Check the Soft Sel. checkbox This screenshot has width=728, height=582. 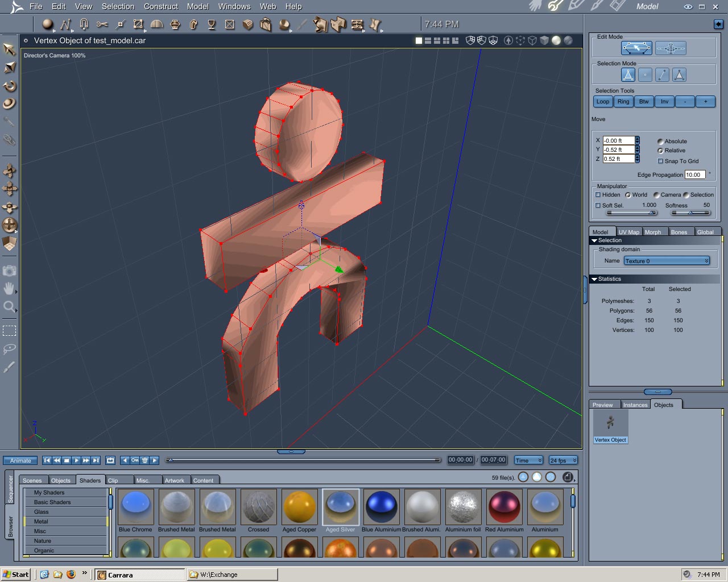[598, 205]
